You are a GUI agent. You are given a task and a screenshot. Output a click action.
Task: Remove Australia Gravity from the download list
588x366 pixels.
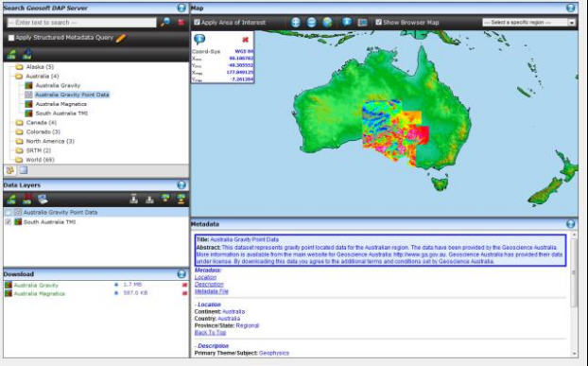point(184,286)
